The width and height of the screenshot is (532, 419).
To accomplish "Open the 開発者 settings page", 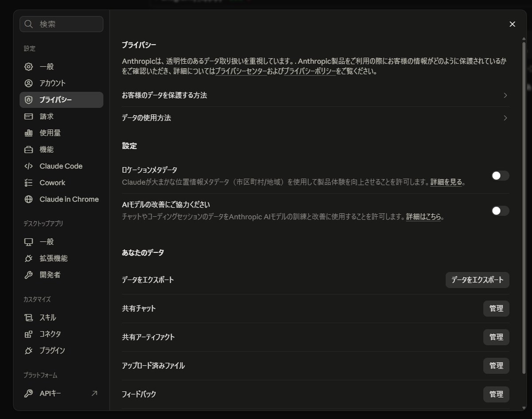I will [61, 275].
